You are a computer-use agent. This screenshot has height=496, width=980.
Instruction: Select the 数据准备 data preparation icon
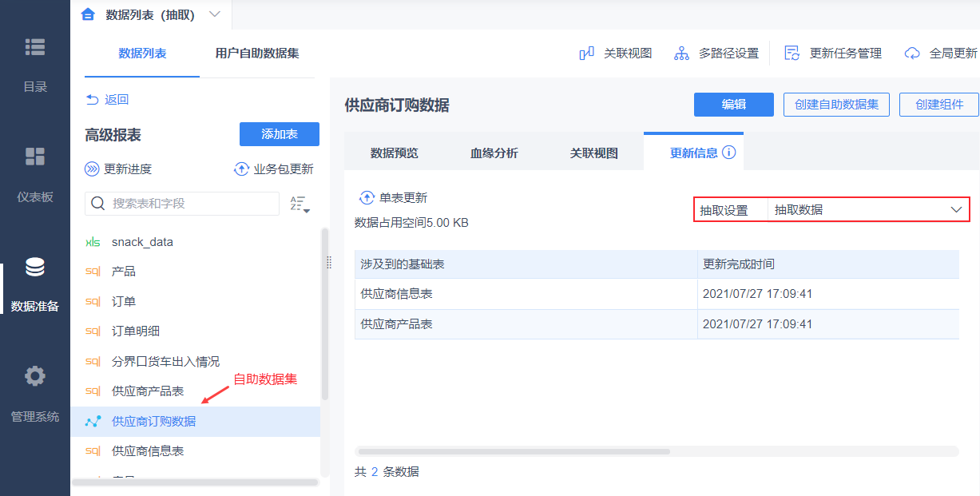[35, 268]
